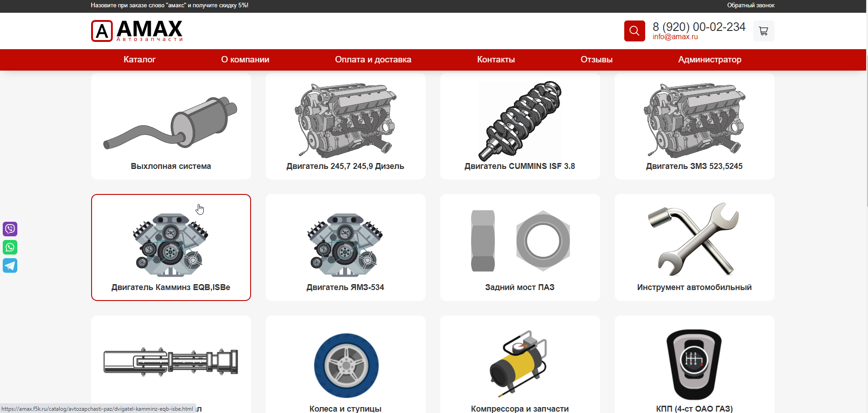Open Двигатель 245,7 245,9 Дизель title
The width and height of the screenshot is (868, 413).
click(x=345, y=166)
